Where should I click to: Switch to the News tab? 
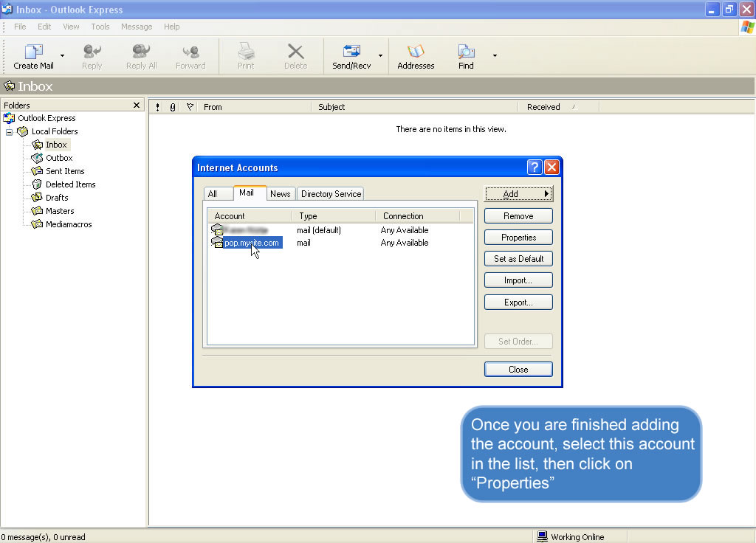tap(280, 194)
